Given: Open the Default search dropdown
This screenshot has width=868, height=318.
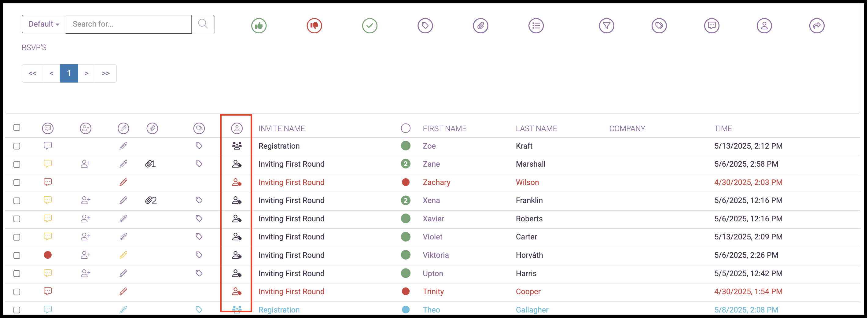Looking at the screenshot, I should coord(44,24).
